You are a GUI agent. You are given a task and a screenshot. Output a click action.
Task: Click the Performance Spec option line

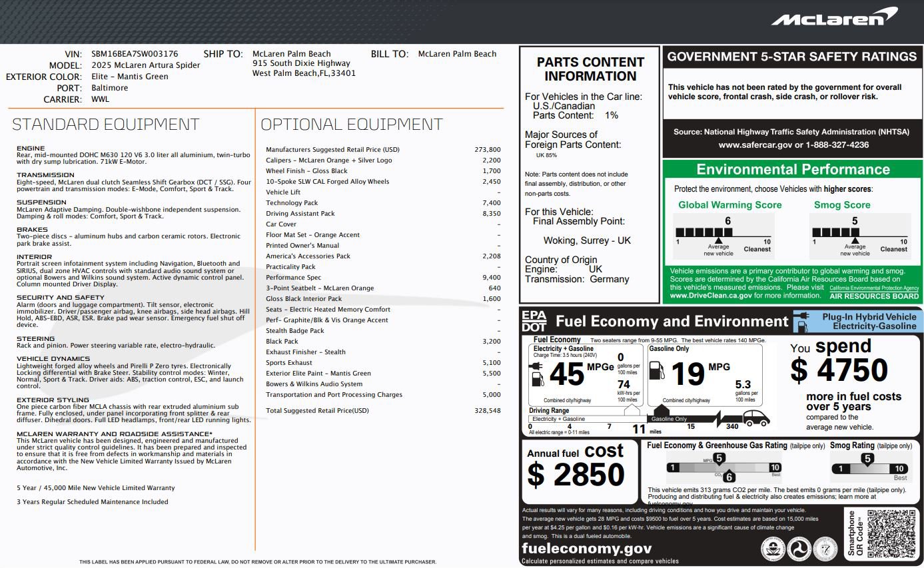click(x=294, y=278)
